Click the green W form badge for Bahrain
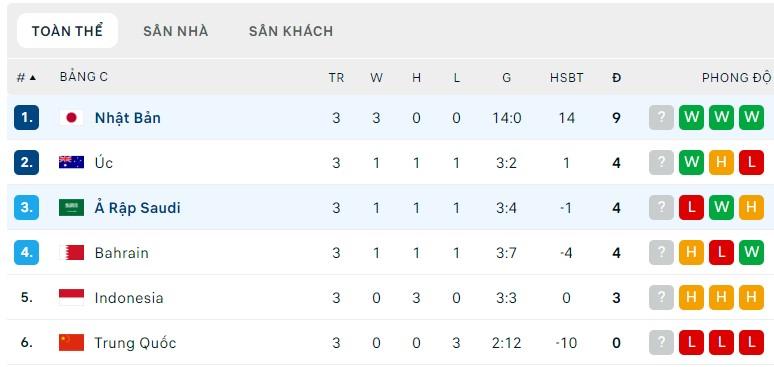 pos(751,252)
